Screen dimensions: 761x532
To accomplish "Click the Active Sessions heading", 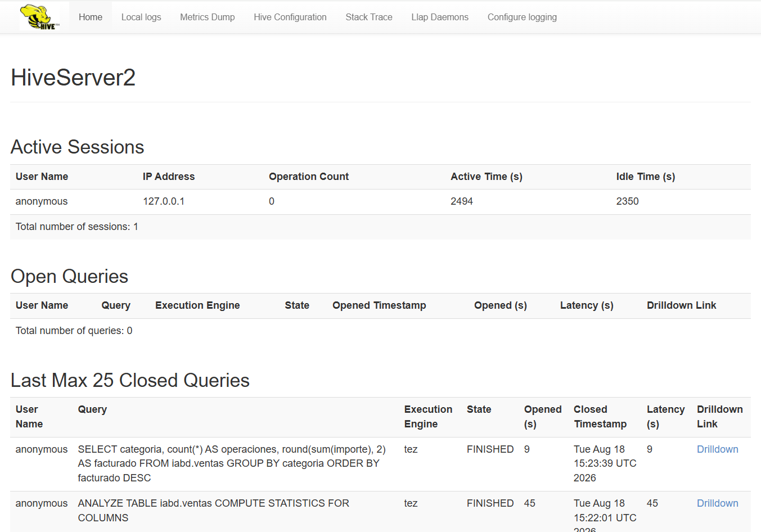I will [x=78, y=147].
